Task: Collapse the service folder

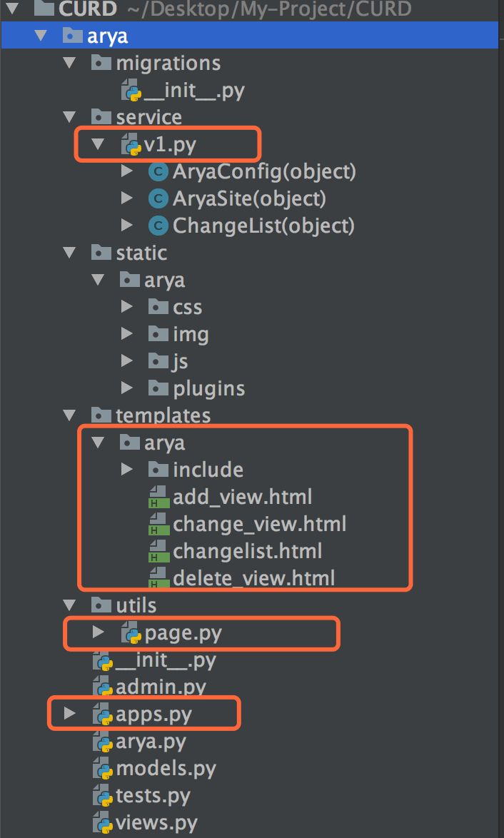Action: click(x=69, y=117)
